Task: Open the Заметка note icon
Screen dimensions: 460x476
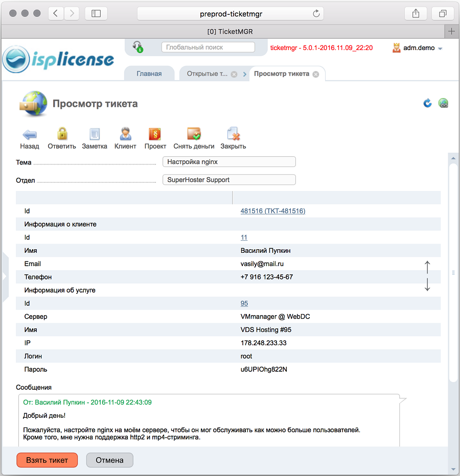Action: [94, 134]
